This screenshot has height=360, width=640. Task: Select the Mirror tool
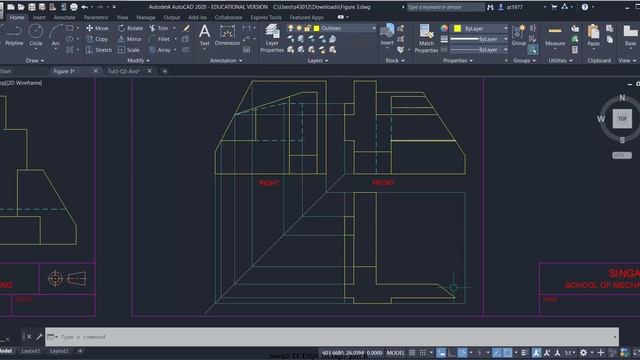130,39
